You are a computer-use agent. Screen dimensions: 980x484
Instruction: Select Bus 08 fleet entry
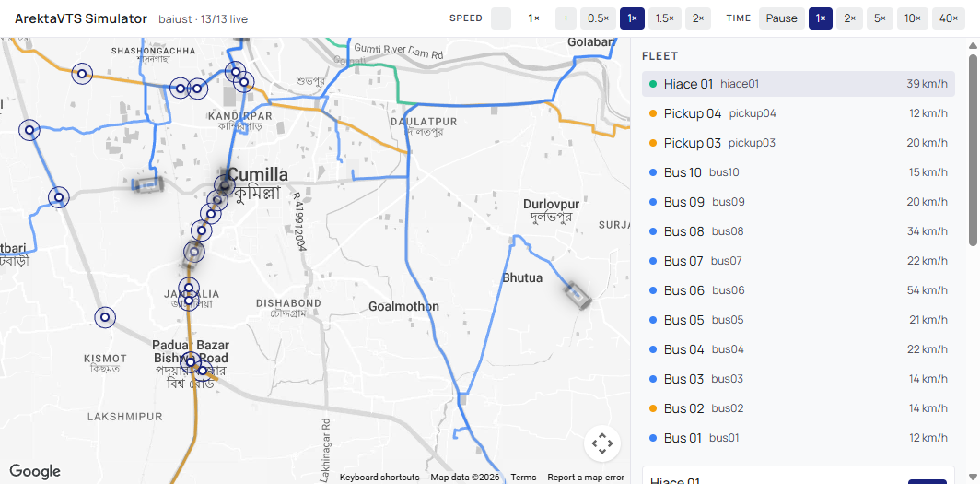click(799, 231)
